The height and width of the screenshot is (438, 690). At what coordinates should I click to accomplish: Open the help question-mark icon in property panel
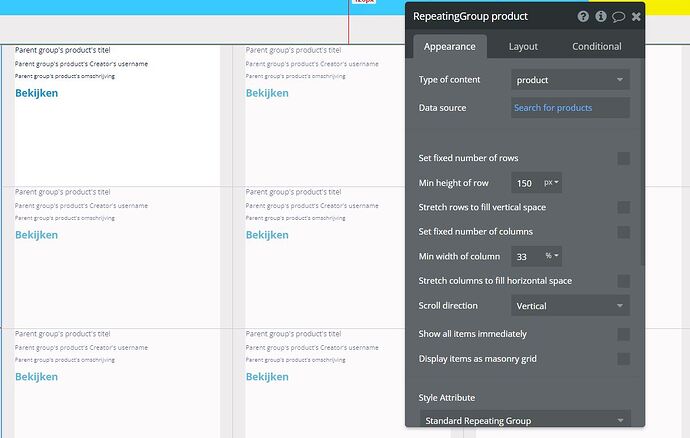583,17
